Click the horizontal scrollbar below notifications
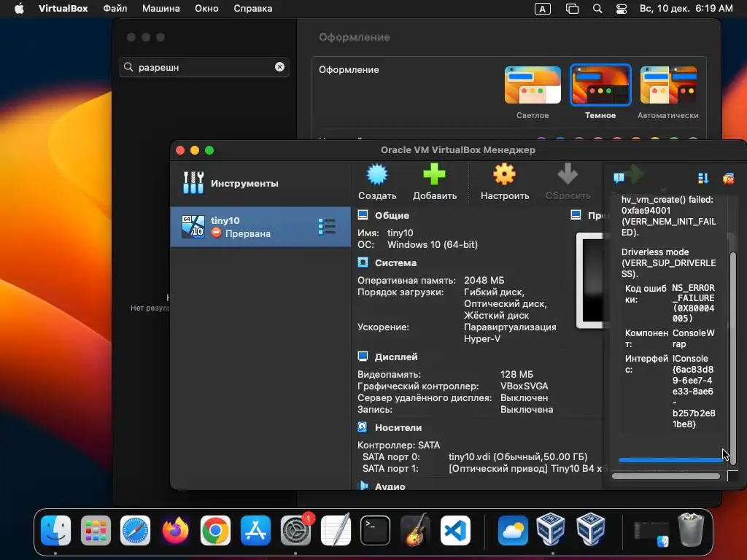This screenshot has width=747, height=560. coord(666,475)
